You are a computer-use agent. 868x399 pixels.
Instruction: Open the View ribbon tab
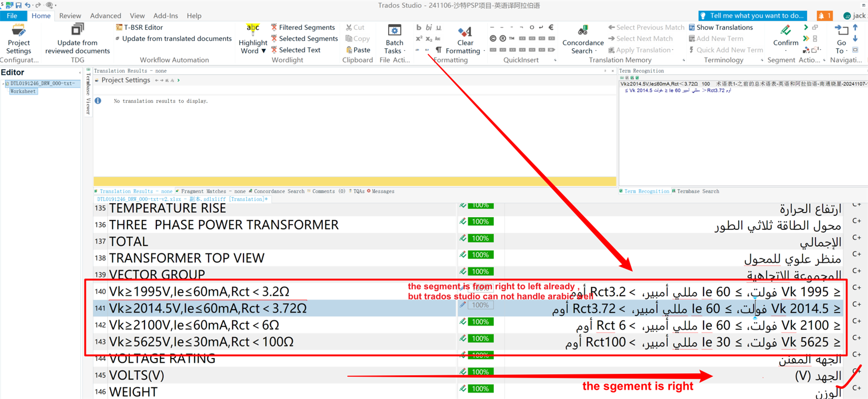point(137,16)
